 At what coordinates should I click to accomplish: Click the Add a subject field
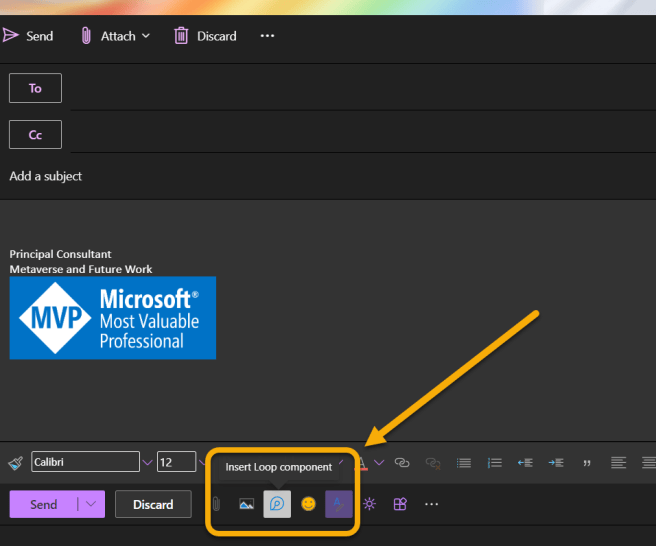328,176
